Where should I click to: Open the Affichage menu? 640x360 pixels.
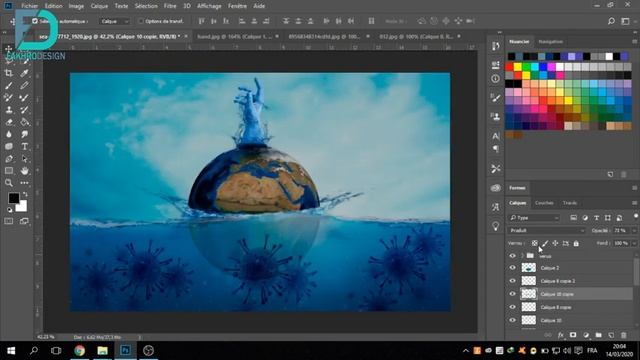(209, 6)
